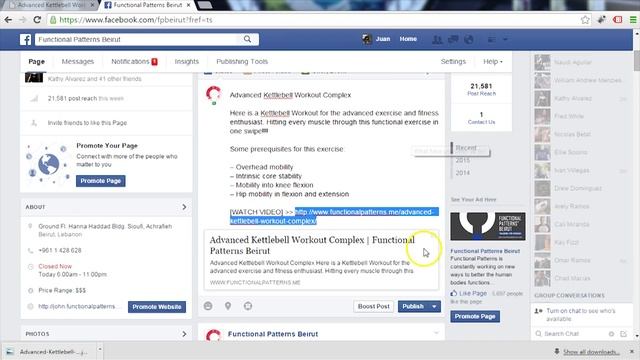640x360 pixels.
Task: Close the downloads bar with the X
Action: [631, 351]
